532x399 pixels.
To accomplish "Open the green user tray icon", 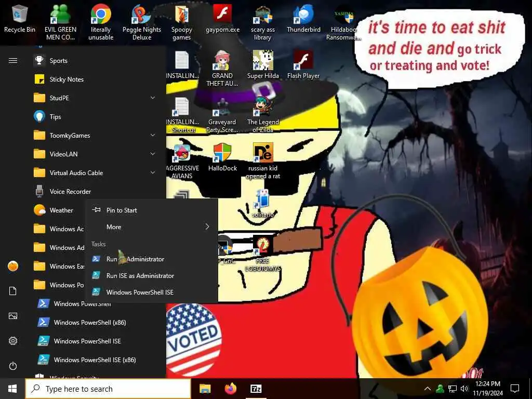I will pyautogui.click(x=440, y=389).
